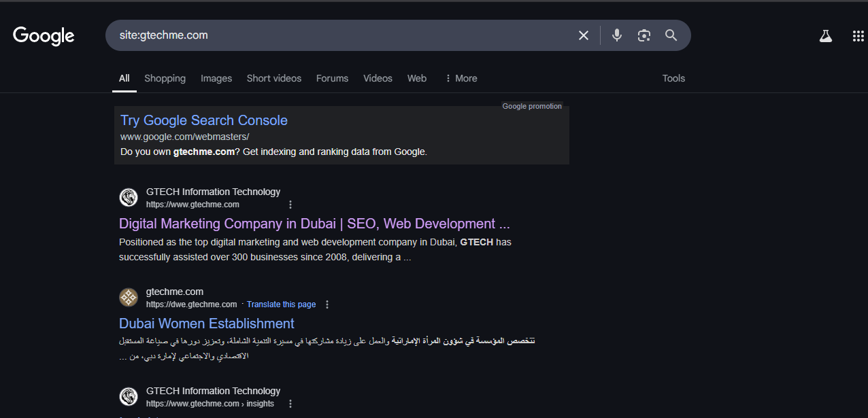Expand the More search filters menu

click(x=461, y=78)
